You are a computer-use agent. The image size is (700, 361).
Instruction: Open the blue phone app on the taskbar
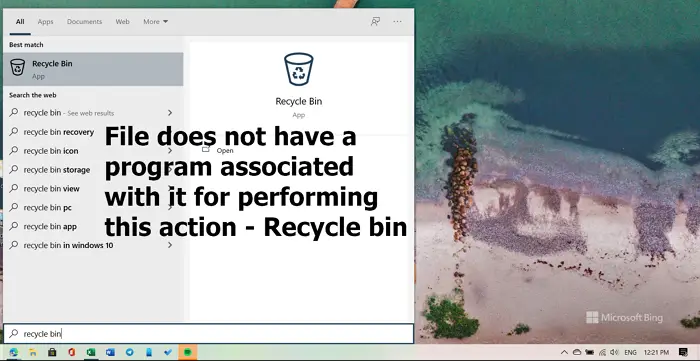click(149, 352)
